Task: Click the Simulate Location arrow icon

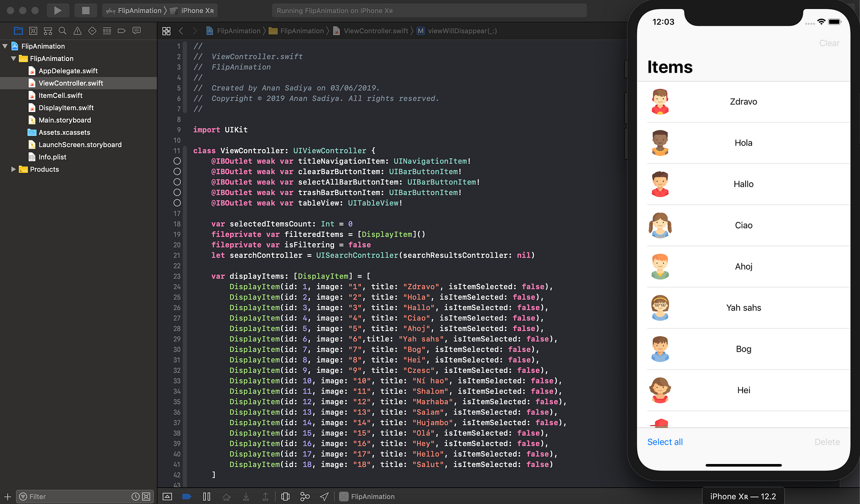Action: coord(324,497)
